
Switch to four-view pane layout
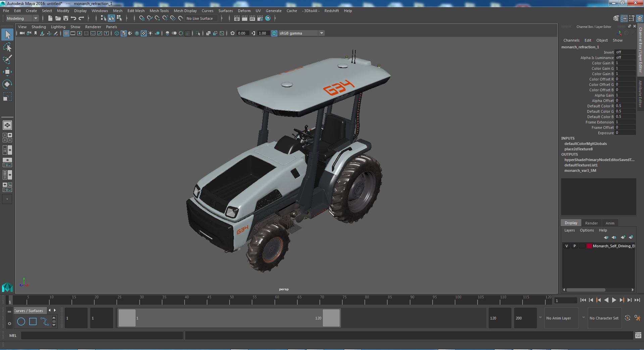click(x=7, y=138)
